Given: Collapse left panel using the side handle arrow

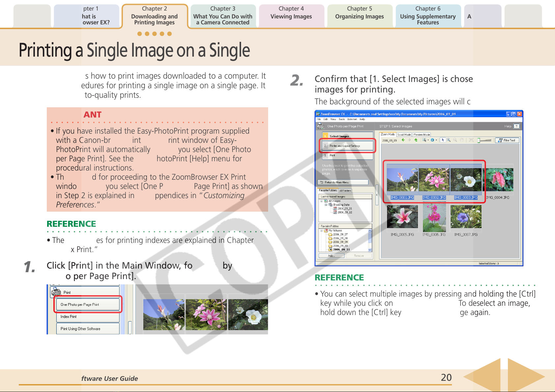Looking at the screenshot, I should 377,195.
